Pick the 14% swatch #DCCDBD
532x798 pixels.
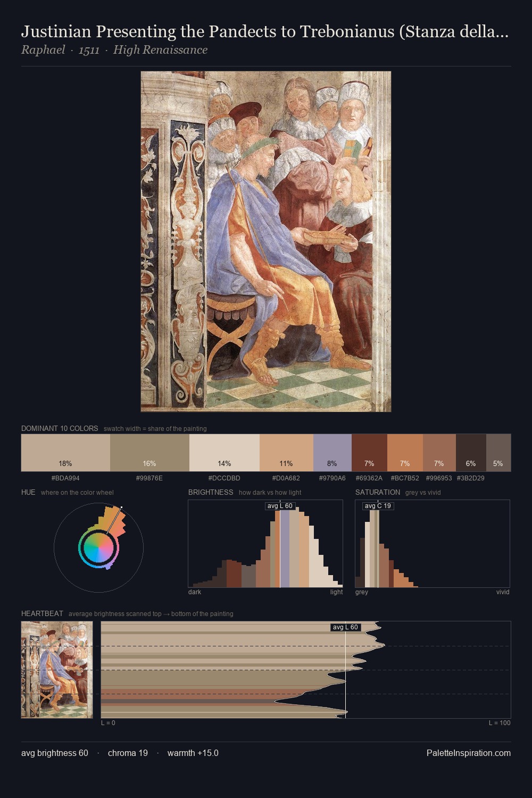[x=225, y=453]
